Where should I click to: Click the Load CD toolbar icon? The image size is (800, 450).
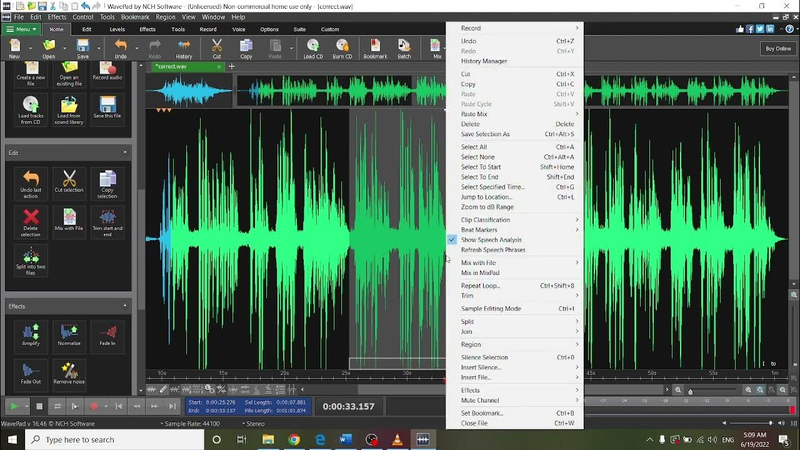tap(313, 48)
